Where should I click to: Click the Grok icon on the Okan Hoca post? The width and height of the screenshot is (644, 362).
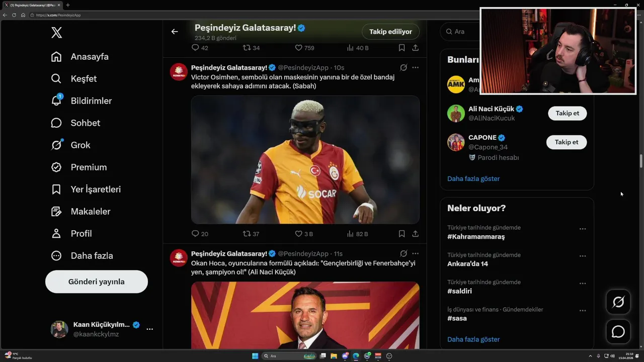404,253
